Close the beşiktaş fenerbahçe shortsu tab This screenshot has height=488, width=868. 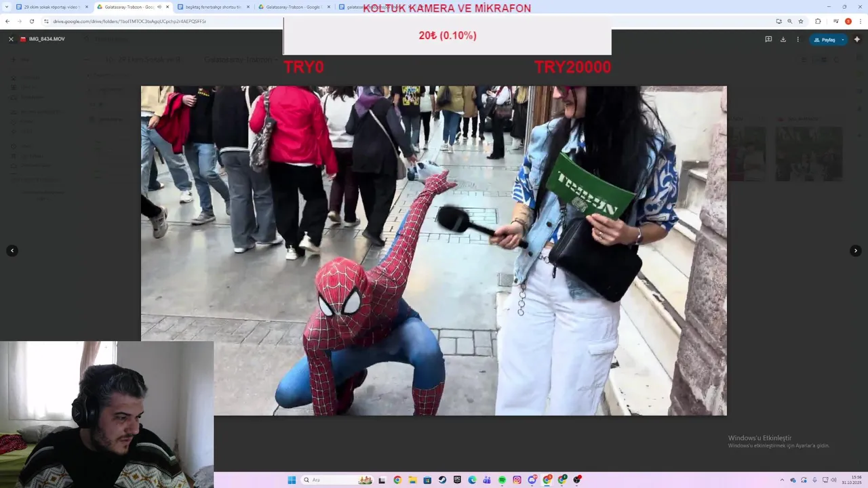coord(248,7)
